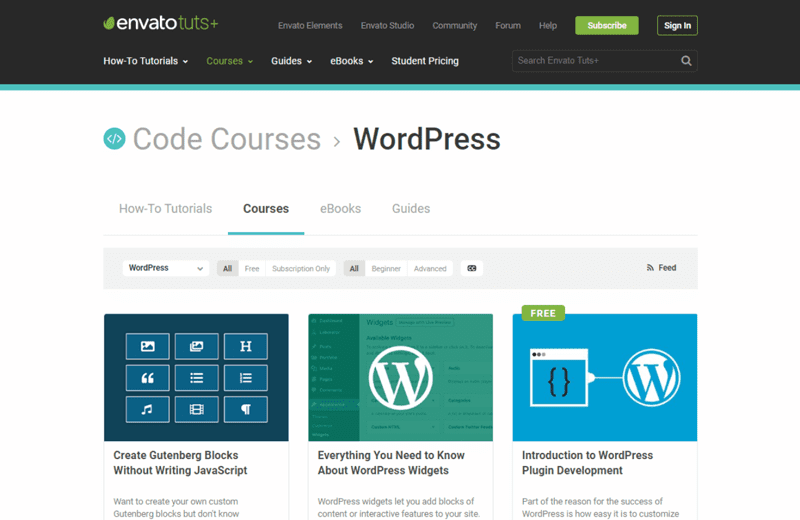Click the Sign In button
This screenshot has height=520, width=800.
pos(677,26)
